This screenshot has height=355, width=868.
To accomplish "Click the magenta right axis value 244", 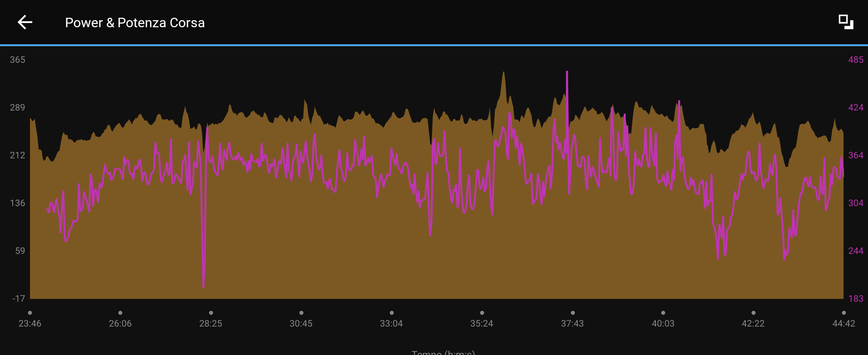I will [x=856, y=251].
